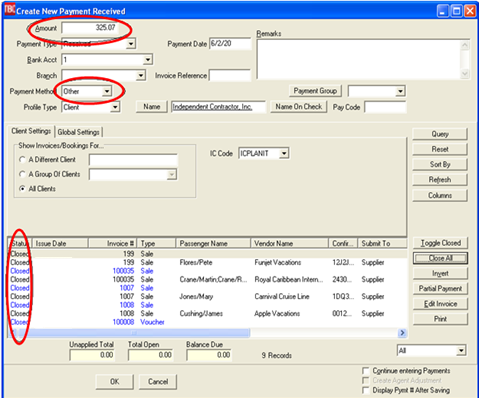Click the Remarks scroll down arrow
This screenshot has width=479, height=398.
point(465,74)
